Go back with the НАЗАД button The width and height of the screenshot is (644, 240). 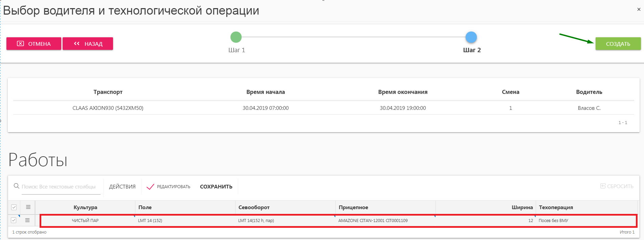click(x=88, y=44)
